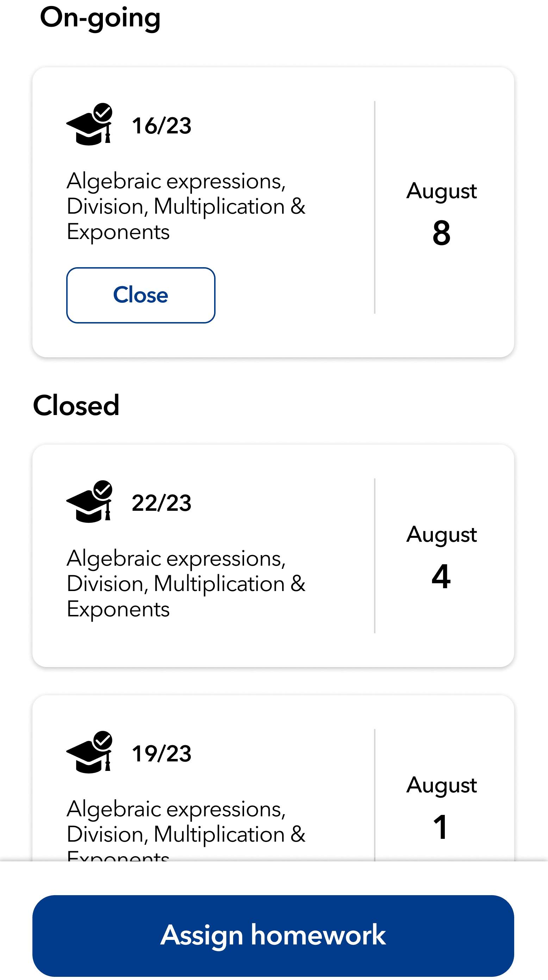
Task: Click the On-going section heading
Action: click(100, 18)
